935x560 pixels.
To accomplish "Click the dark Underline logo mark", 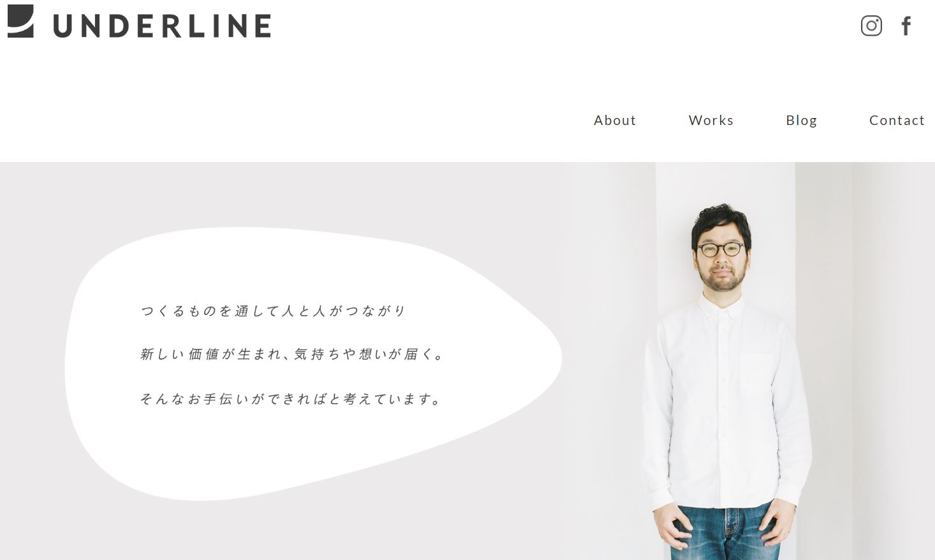I will click(20, 21).
